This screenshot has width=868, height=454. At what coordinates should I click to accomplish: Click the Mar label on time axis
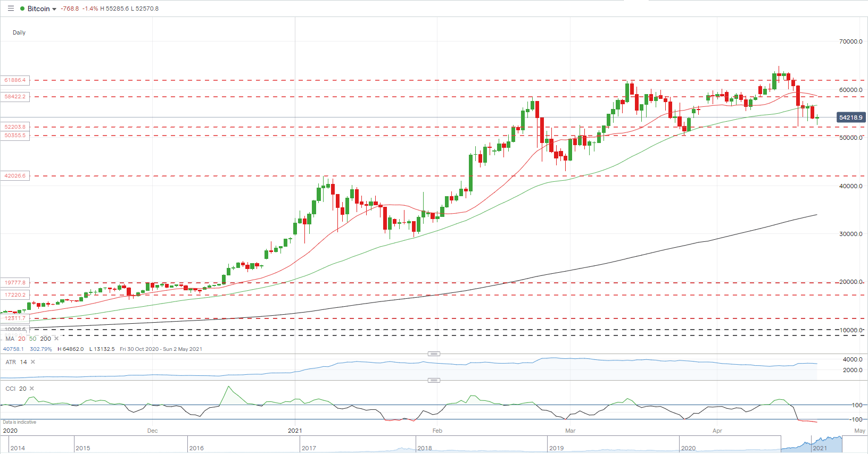pos(570,431)
